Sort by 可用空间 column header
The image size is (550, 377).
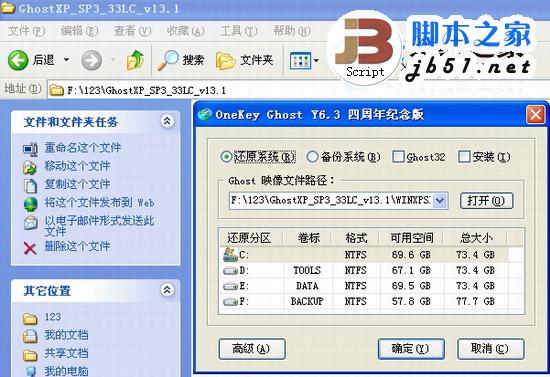(411, 238)
